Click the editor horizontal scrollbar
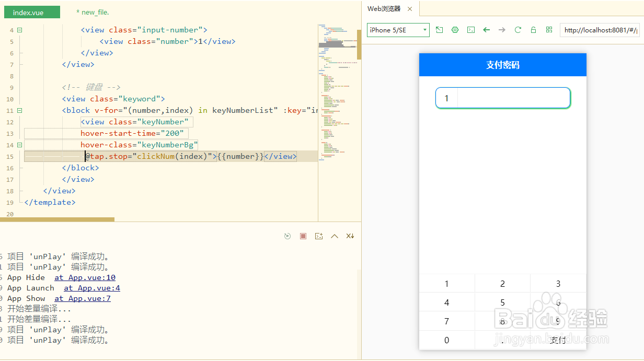Viewport: 644px width, 361px height. 57,219
